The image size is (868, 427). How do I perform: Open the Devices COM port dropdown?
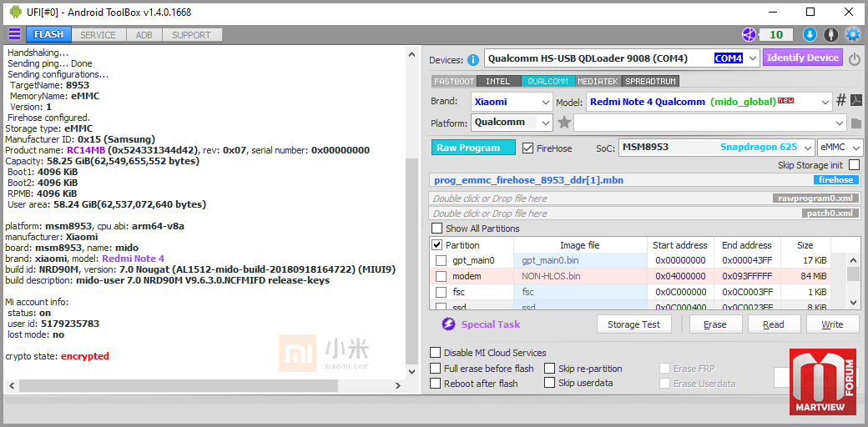click(x=752, y=58)
